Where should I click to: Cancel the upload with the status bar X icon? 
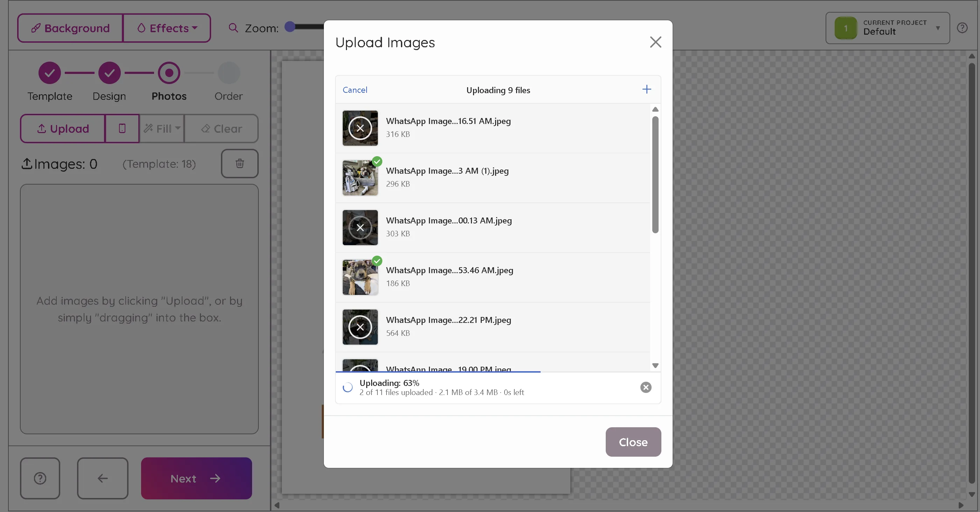pos(646,387)
